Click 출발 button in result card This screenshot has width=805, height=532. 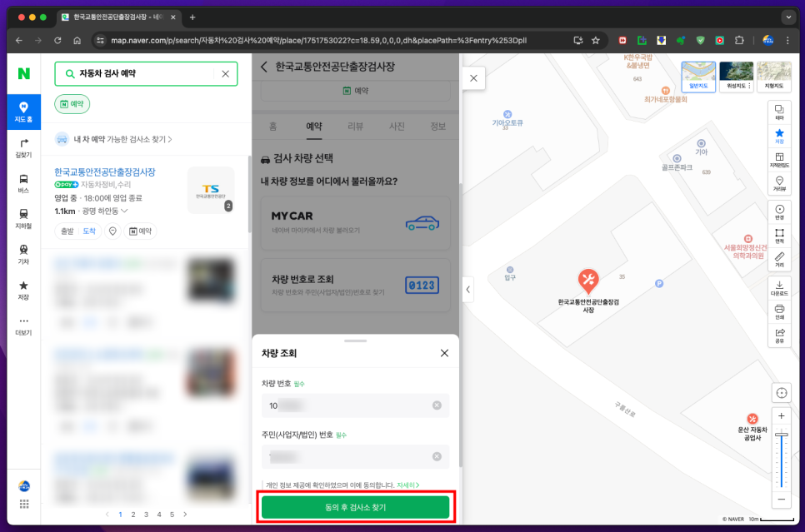click(x=67, y=231)
